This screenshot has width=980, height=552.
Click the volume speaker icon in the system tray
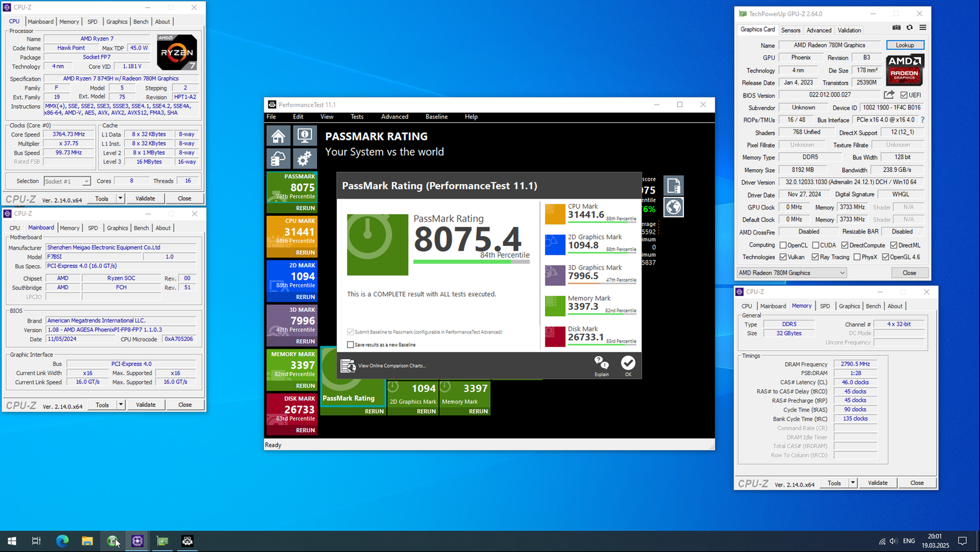tap(893, 541)
